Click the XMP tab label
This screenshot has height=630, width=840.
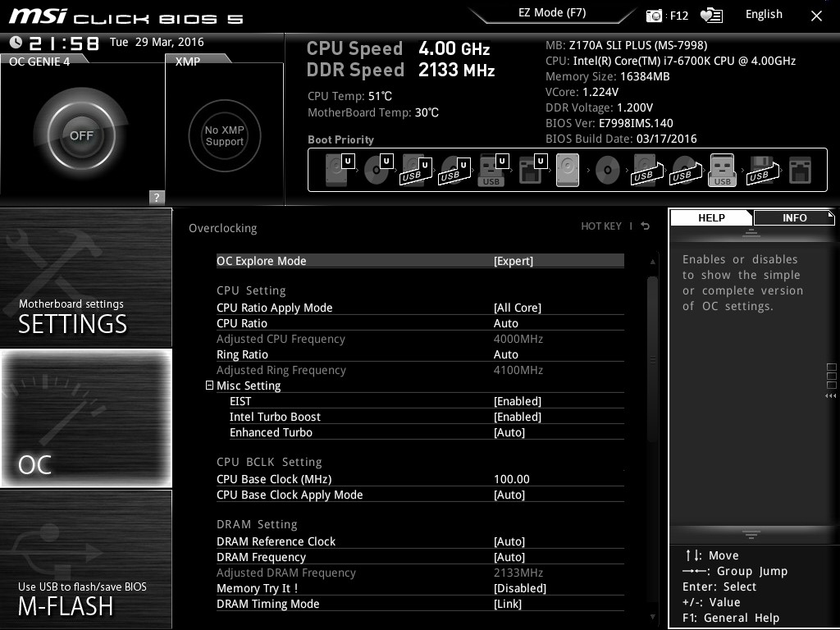click(188, 61)
